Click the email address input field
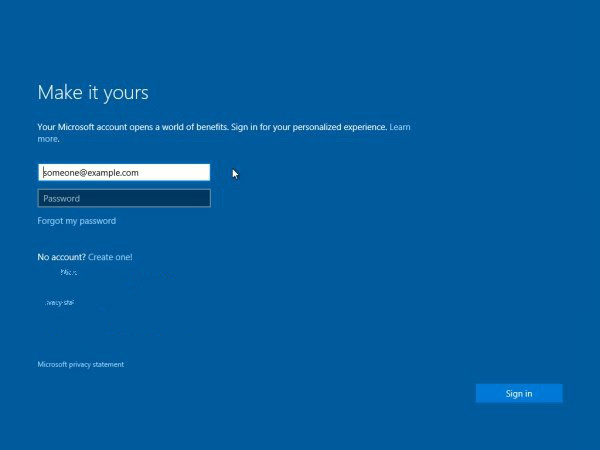600x450 pixels. [124, 173]
